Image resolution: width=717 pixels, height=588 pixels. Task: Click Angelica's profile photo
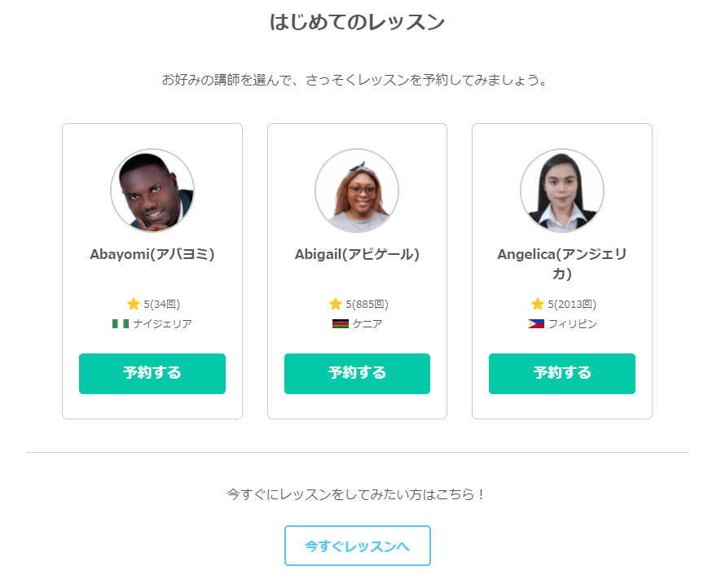pyautogui.click(x=562, y=191)
